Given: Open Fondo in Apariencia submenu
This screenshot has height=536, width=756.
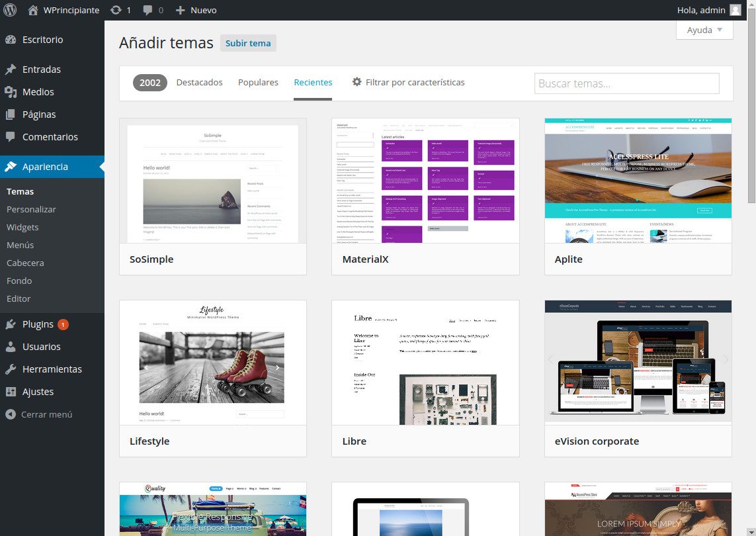Looking at the screenshot, I should (x=19, y=281).
